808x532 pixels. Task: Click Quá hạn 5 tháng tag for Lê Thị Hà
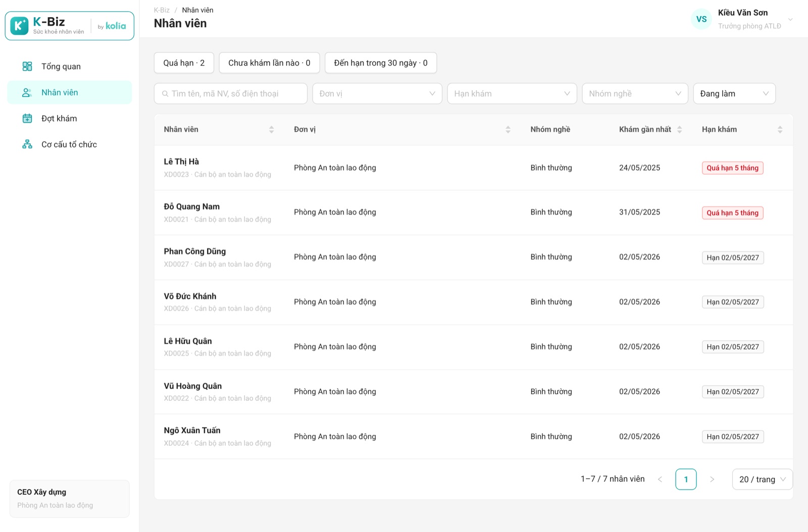coord(732,168)
